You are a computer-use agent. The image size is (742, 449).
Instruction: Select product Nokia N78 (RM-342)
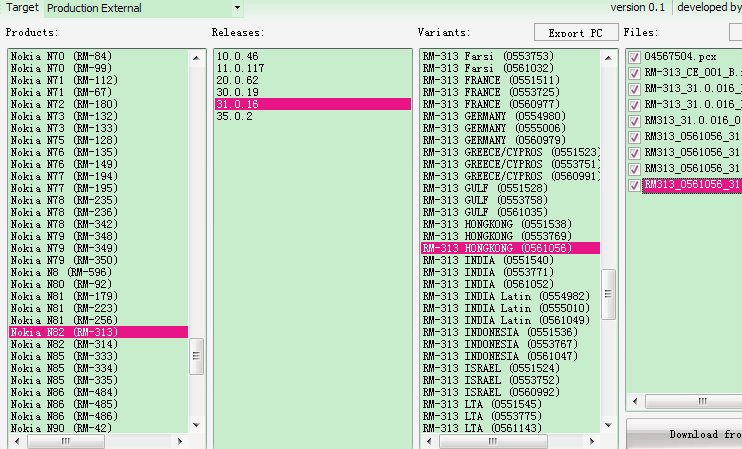[98, 224]
